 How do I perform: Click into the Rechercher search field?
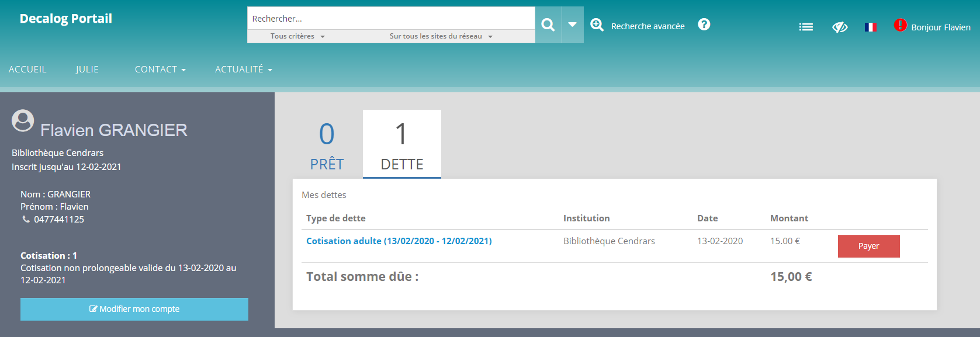click(x=390, y=19)
